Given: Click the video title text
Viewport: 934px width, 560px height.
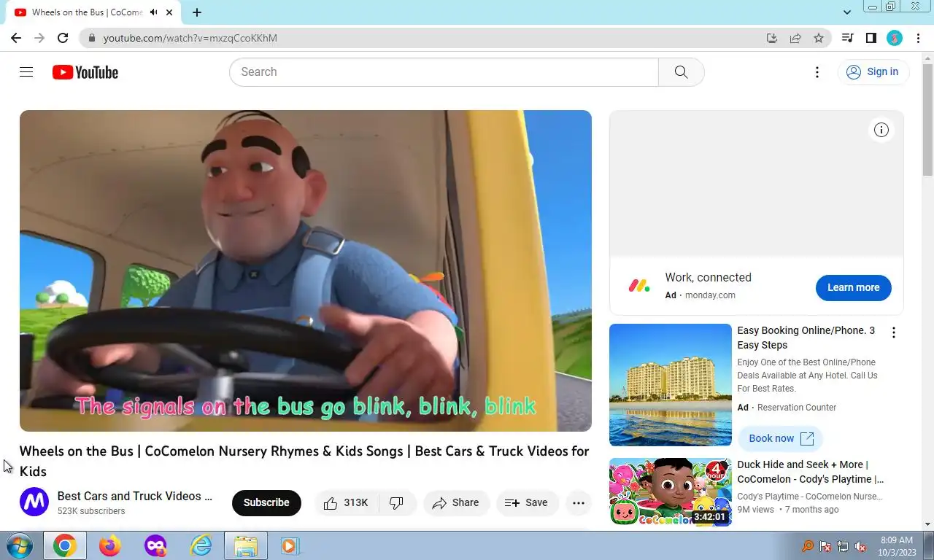Looking at the screenshot, I should [304, 461].
